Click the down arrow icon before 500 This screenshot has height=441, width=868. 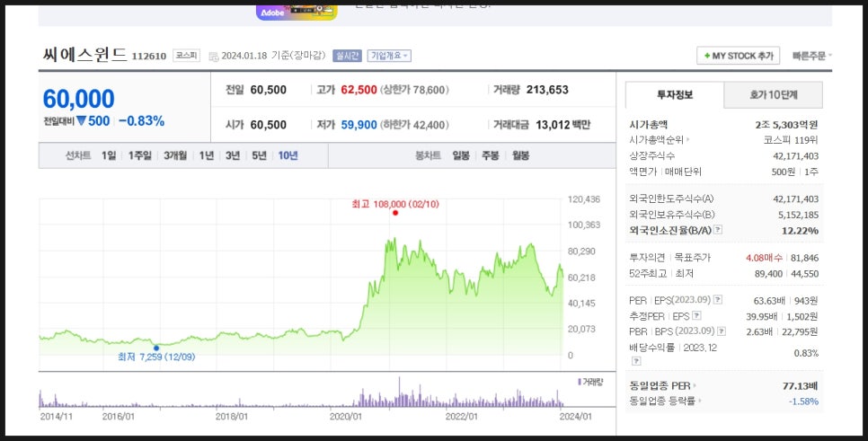[82, 120]
